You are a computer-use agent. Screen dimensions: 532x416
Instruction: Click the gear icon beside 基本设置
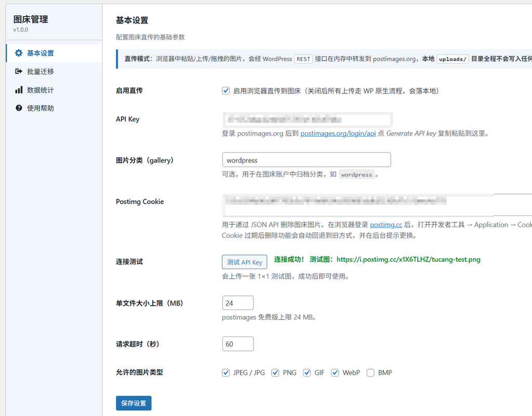click(19, 53)
